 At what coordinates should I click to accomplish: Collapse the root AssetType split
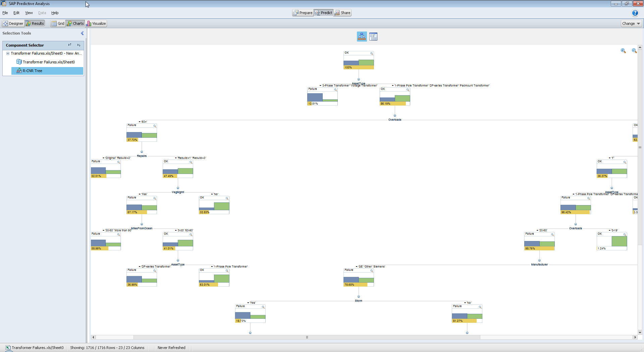tap(359, 79)
